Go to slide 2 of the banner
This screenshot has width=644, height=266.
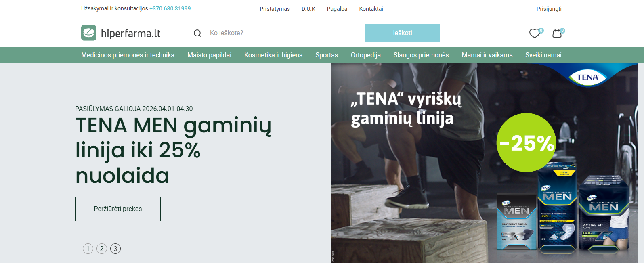click(102, 249)
